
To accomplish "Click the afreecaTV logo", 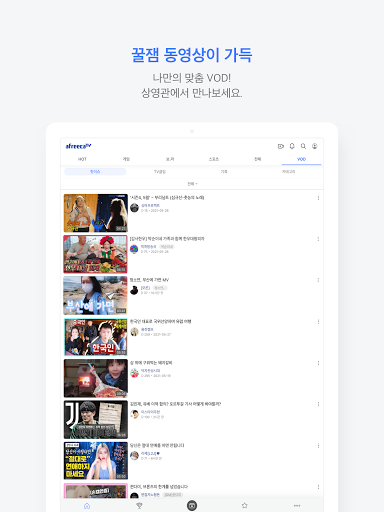I will pyautogui.click(x=78, y=146).
